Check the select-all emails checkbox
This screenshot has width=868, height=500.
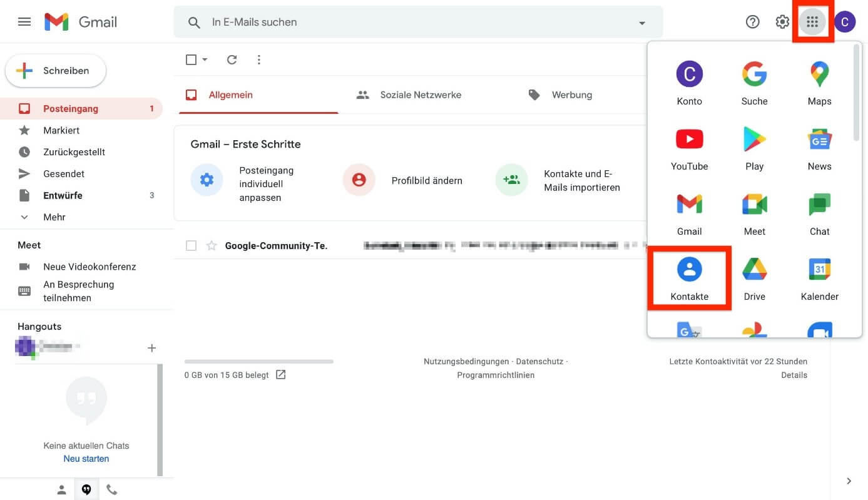(x=191, y=59)
